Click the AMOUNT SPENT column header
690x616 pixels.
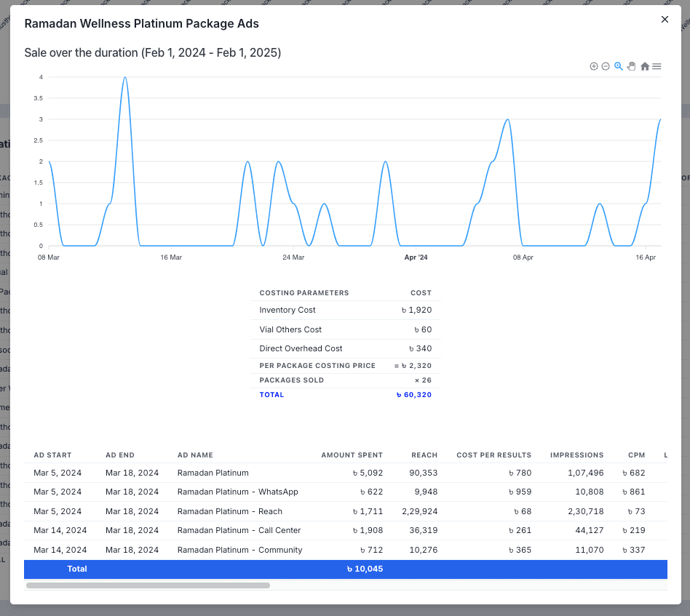352,455
